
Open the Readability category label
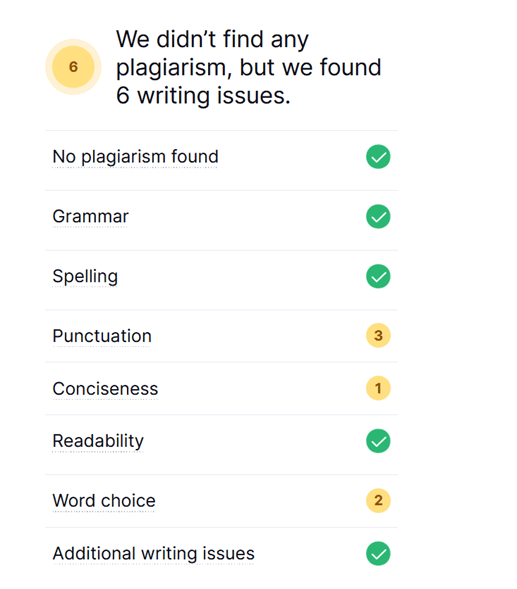point(98,441)
